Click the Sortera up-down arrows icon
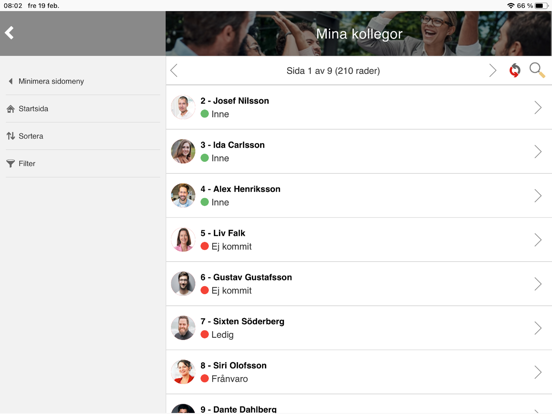Viewport: 552px width, 414px height. [11, 136]
